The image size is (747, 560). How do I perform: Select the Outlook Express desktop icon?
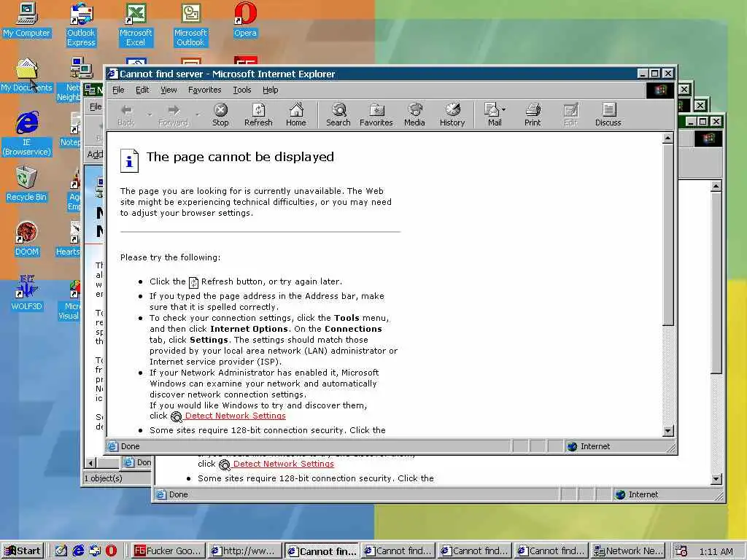[81, 25]
